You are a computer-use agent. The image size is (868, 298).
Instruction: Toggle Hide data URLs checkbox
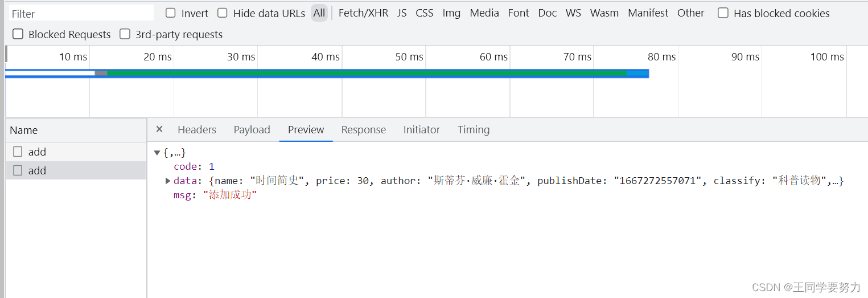coord(223,13)
